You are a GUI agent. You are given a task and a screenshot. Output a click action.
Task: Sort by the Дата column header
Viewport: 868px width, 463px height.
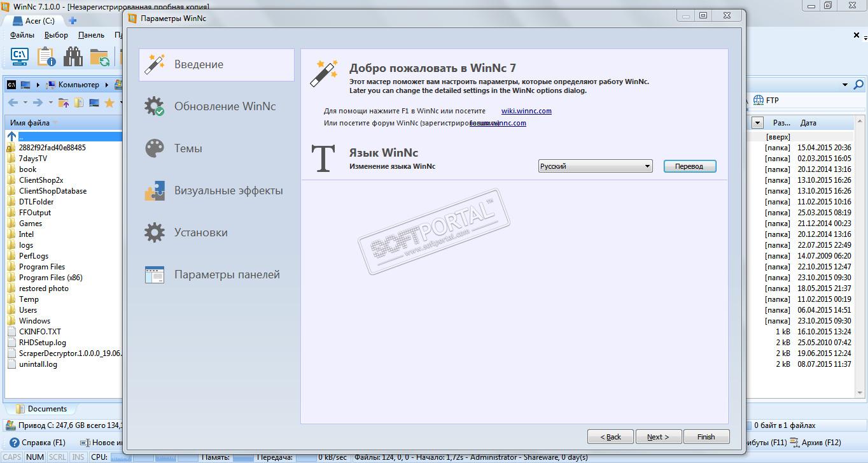tap(808, 123)
